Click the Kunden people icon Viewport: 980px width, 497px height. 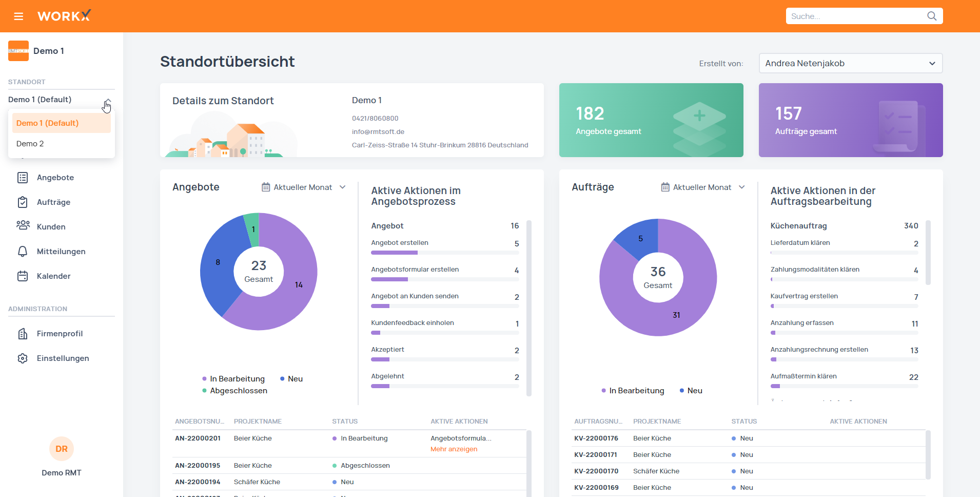tap(23, 226)
